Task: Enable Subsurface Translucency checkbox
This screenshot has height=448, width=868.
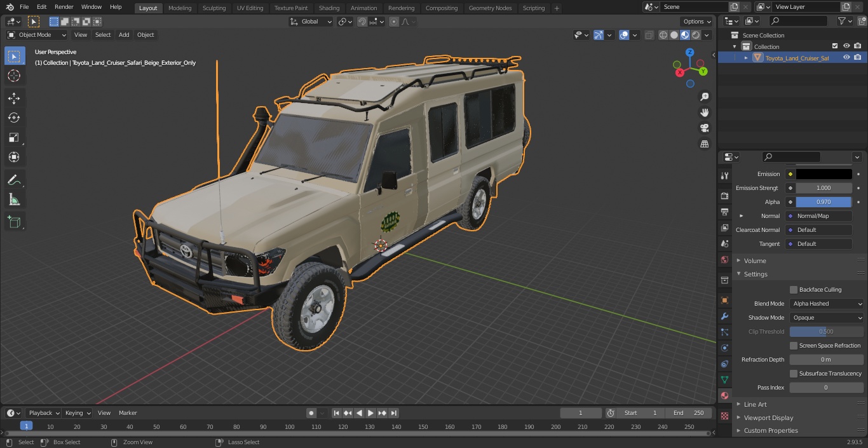Action: (794, 374)
